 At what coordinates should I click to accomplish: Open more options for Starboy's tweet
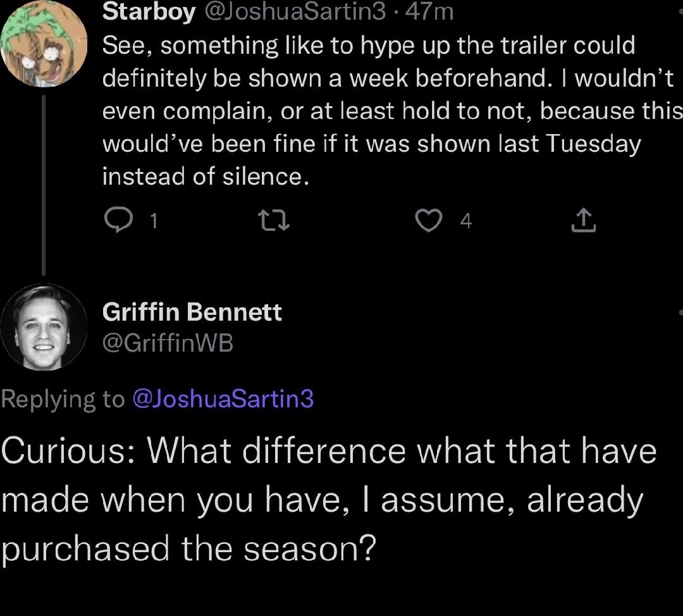[x=679, y=11]
